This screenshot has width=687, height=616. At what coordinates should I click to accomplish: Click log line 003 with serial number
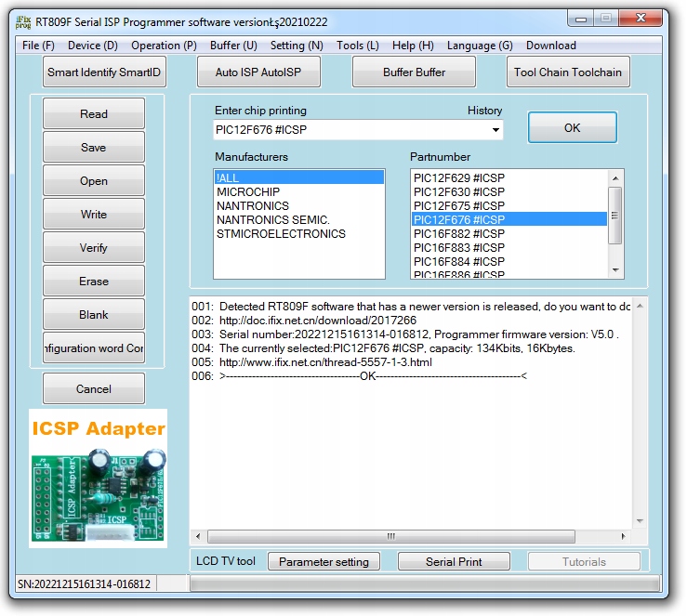(405, 334)
